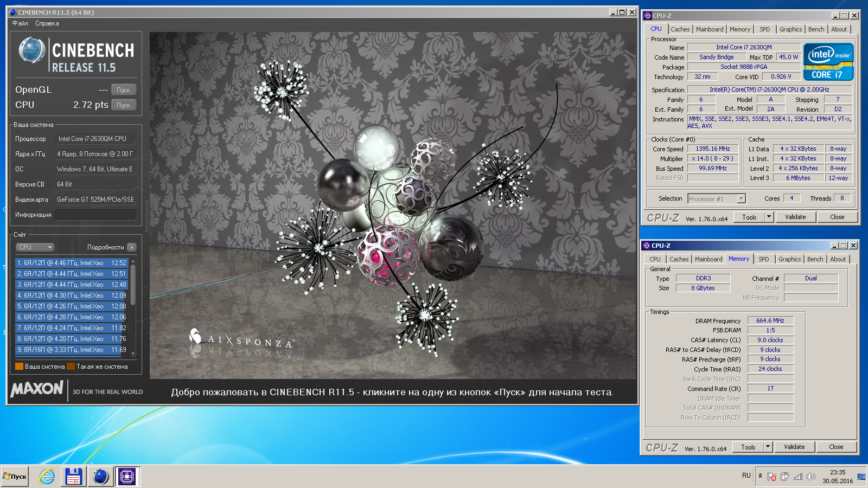Switch to CPU tab in lower CPU-Z
Screen dimensions: 868x488
click(655, 259)
